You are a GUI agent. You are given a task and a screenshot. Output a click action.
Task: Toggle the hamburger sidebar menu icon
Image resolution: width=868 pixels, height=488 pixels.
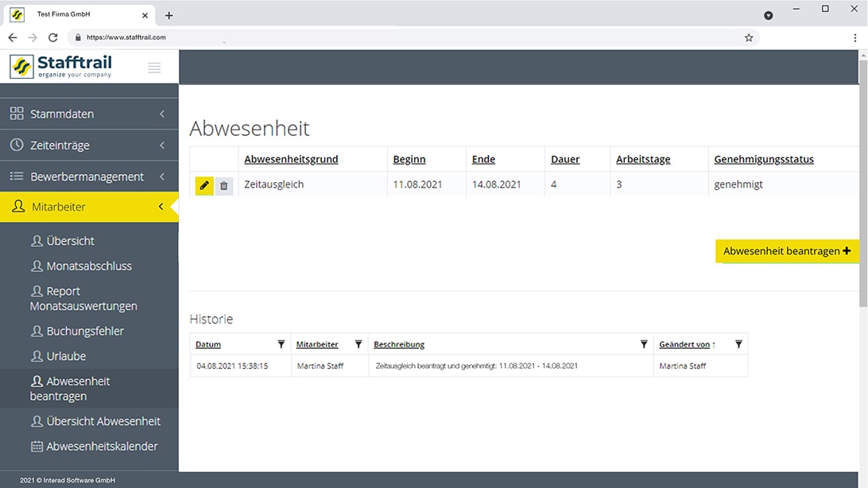(x=154, y=68)
